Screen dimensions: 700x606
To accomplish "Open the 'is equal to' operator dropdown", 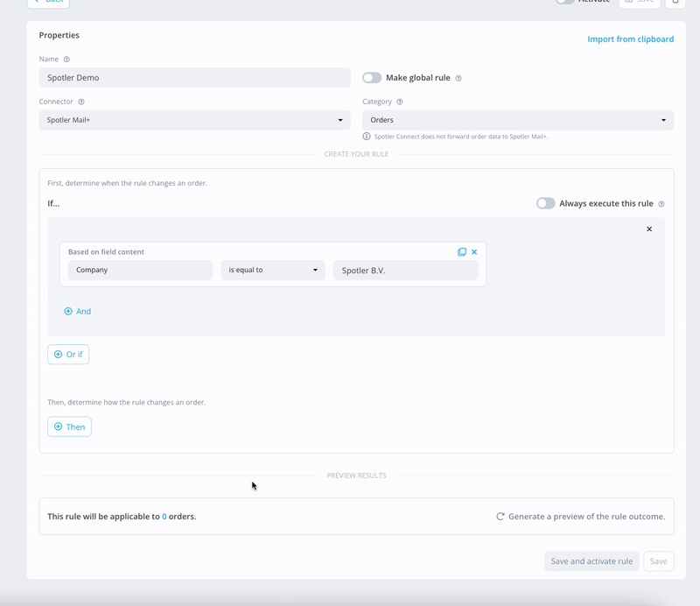I will (x=273, y=270).
